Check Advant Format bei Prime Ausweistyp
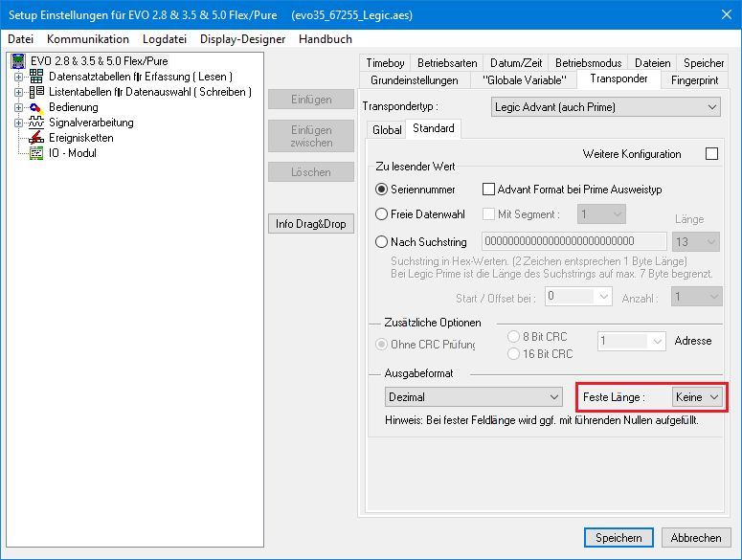742x560 pixels. [489, 190]
